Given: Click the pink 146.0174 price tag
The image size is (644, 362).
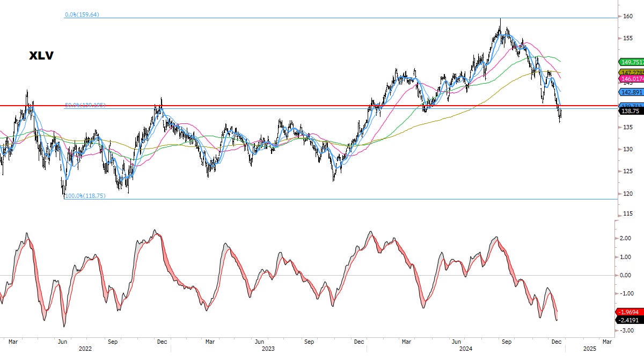Looking at the screenshot, I should [x=631, y=78].
